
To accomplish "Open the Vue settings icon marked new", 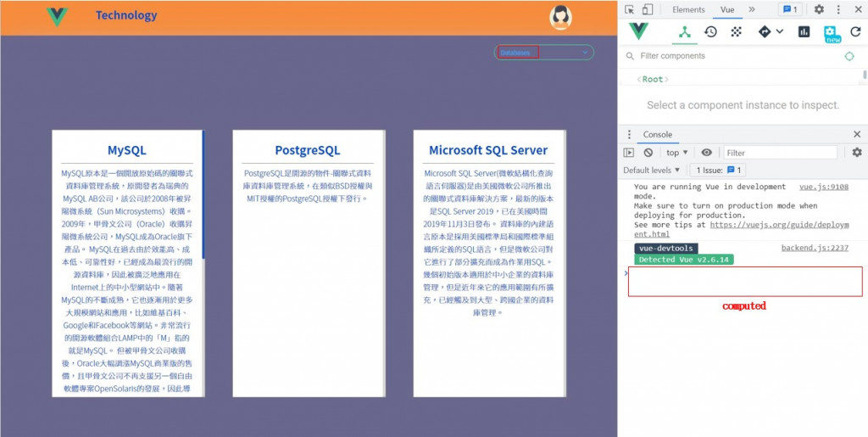I will (x=832, y=33).
